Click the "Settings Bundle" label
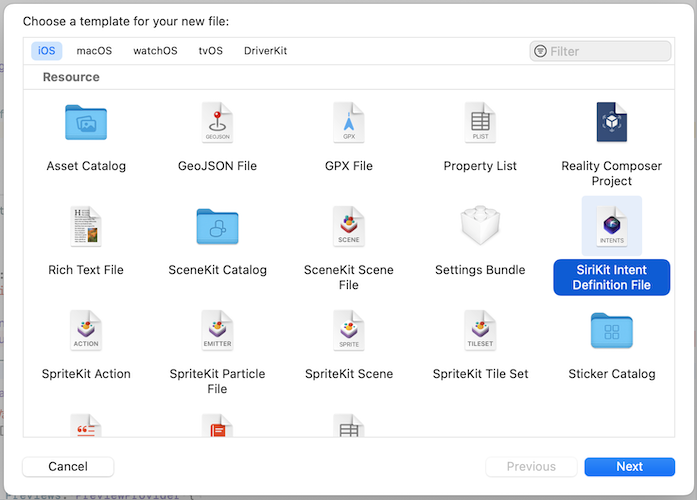This screenshot has width=697, height=500. coord(480,270)
